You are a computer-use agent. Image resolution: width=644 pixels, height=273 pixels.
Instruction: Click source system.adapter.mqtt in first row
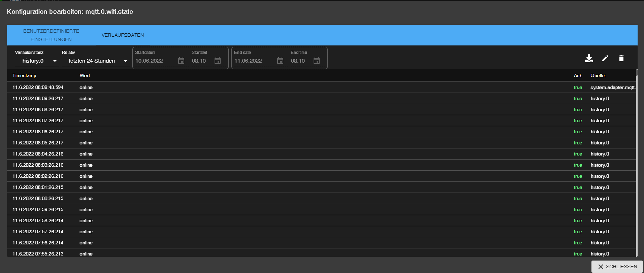pyautogui.click(x=613, y=87)
